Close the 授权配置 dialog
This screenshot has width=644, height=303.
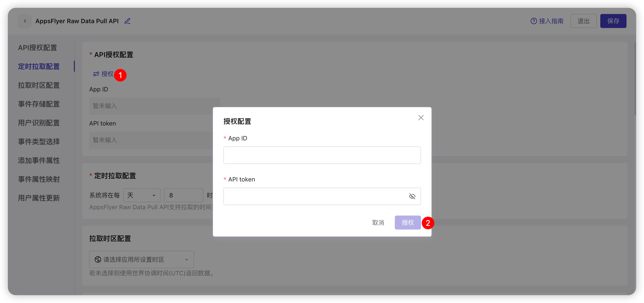pos(421,117)
